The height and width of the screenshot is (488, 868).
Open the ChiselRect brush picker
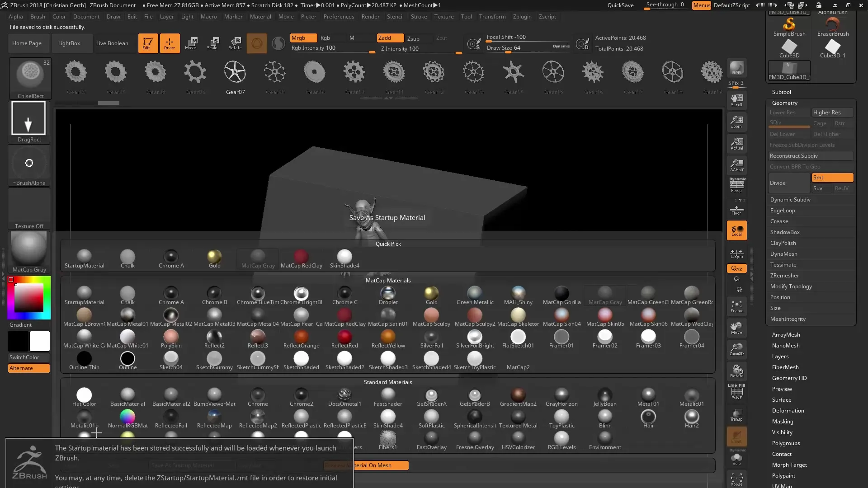30,78
